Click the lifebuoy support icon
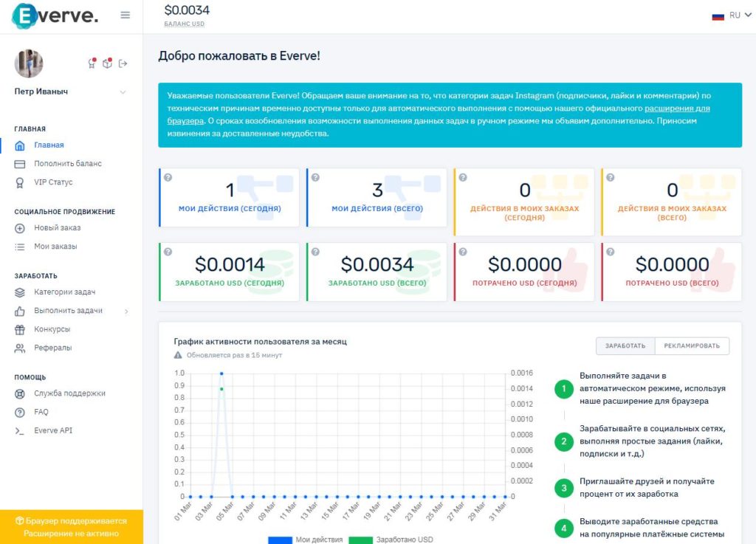 (20, 393)
